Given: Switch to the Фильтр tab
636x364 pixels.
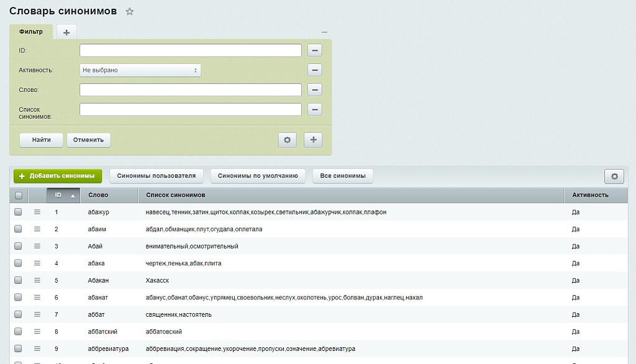Looking at the screenshot, I should click(31, 32).
